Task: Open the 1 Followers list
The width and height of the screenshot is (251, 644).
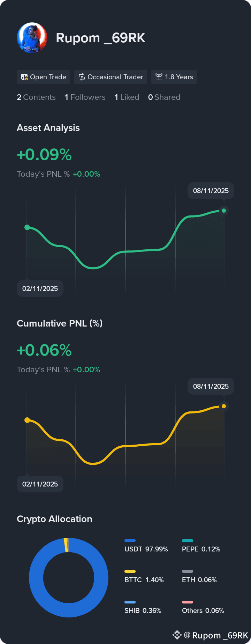Action: point(85,97)
